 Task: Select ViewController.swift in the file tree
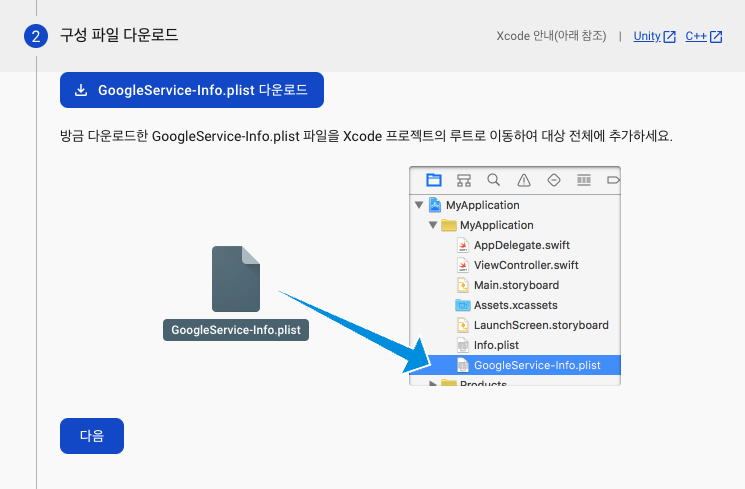(515, 265)
